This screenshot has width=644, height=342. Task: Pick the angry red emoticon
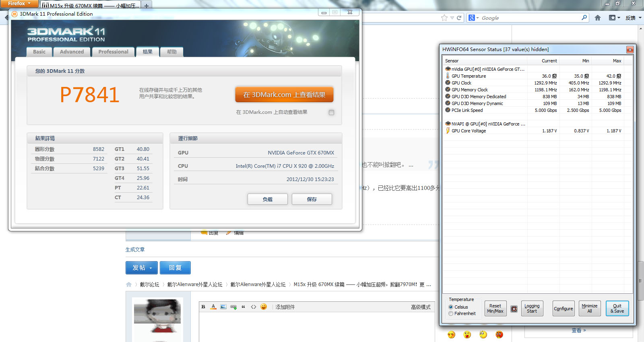pyautogui.click(x=500, y=334)
